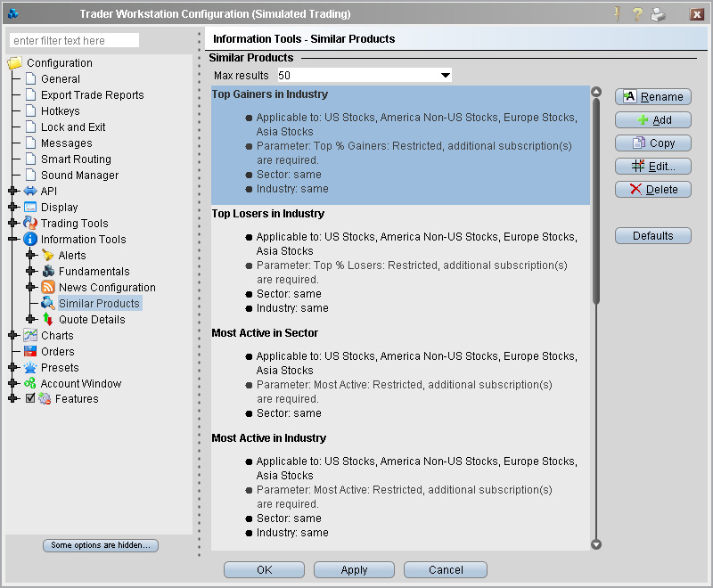The height and width of the screenshot is (588, 713).
Task: Cancel the configuration dialog
Action: click(446, 570)
